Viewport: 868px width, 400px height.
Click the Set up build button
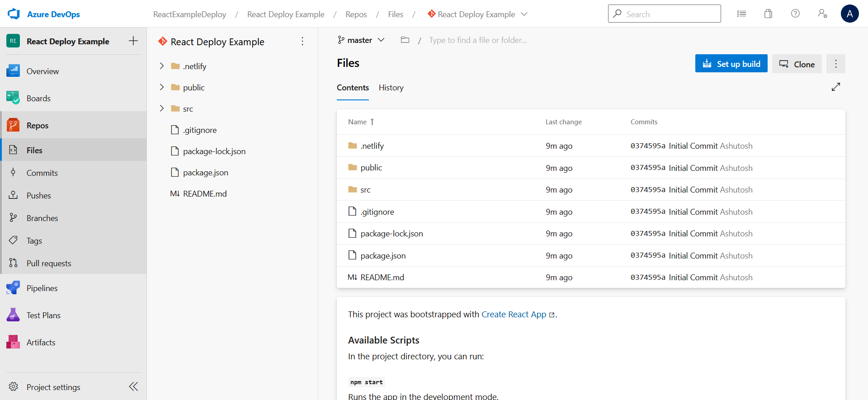point(731,64)
